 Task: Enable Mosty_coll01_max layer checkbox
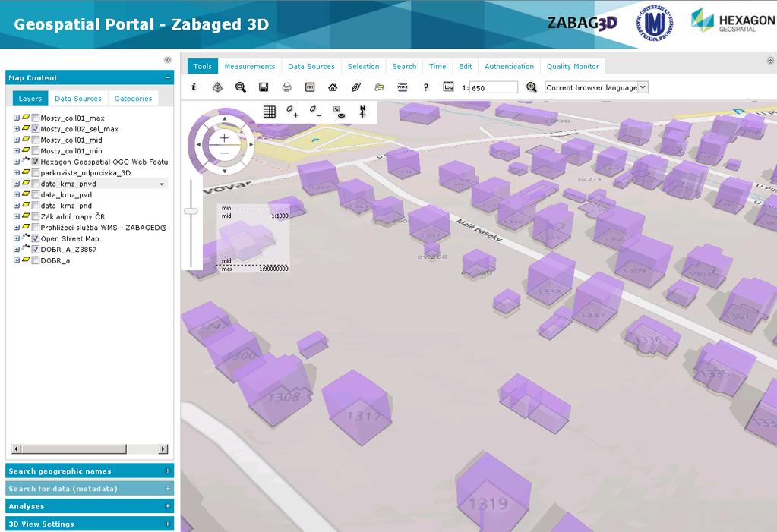coord(36,118)
